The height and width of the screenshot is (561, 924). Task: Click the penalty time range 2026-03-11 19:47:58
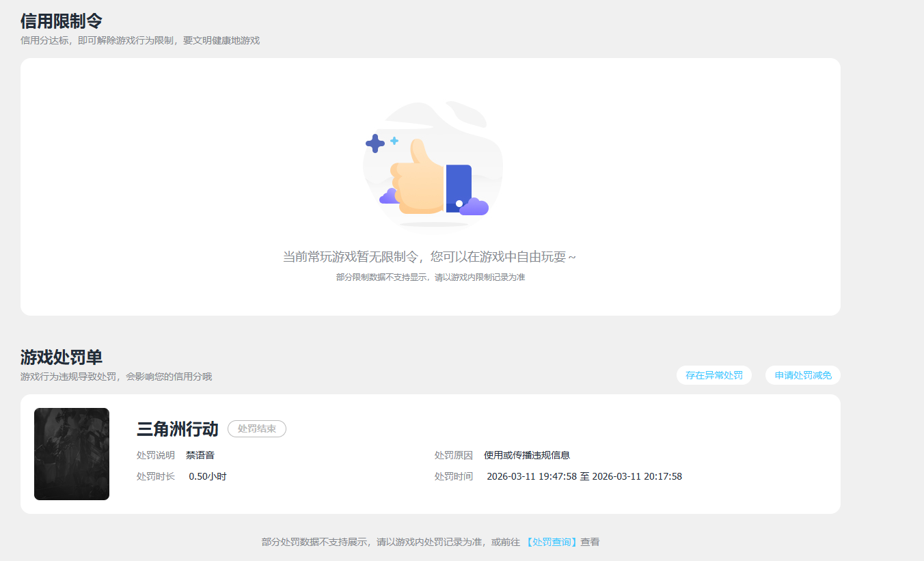click(584, 476)
